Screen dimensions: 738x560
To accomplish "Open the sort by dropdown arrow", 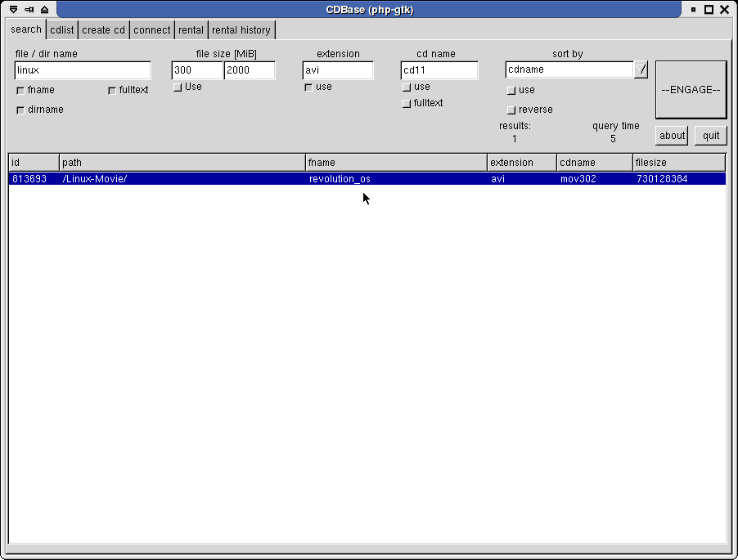I will (x=641, y=69).
